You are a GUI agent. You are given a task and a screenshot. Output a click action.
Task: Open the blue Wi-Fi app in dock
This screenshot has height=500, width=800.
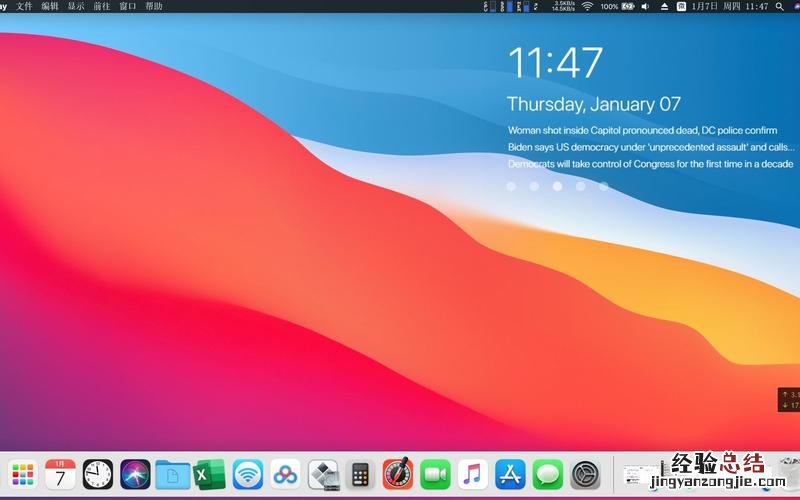coord(248,474)
